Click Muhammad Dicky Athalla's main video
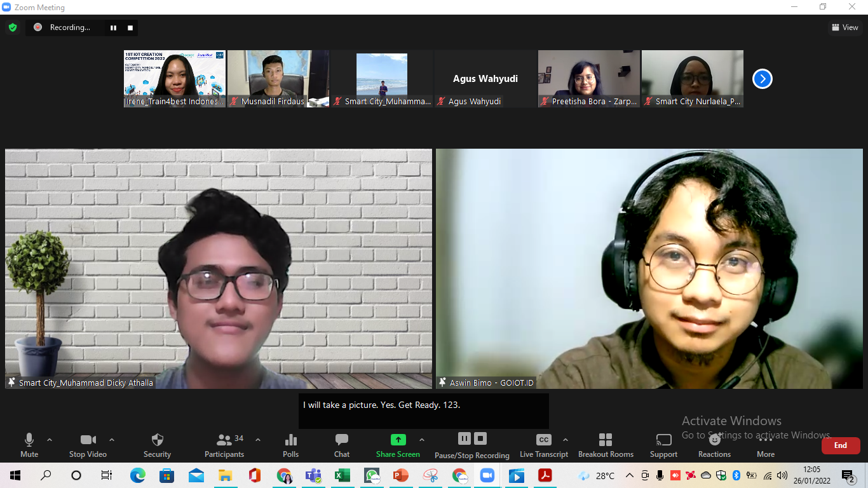Viewport: 868px width, 488px height. click(219, 269)
